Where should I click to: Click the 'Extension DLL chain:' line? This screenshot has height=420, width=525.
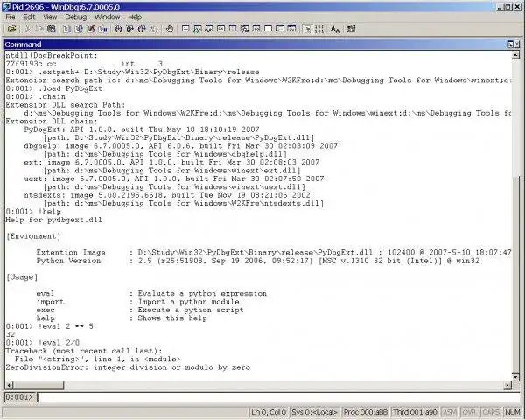(x=52, y=122)
